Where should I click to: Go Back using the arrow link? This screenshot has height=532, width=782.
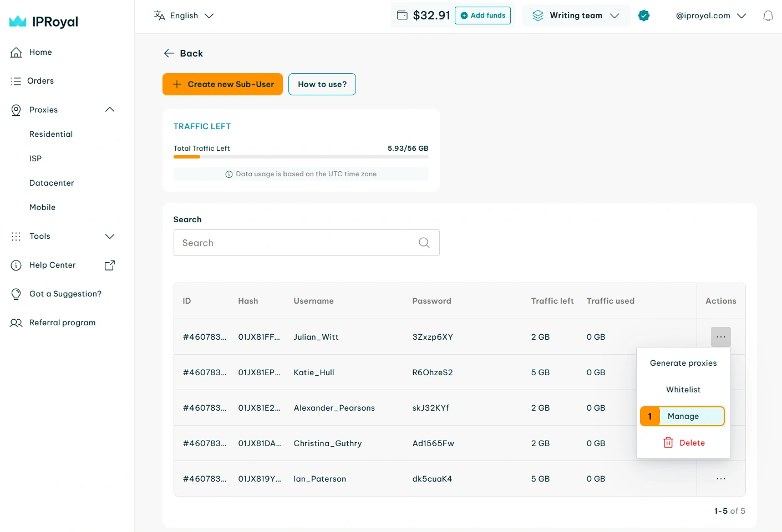point(183,53)
